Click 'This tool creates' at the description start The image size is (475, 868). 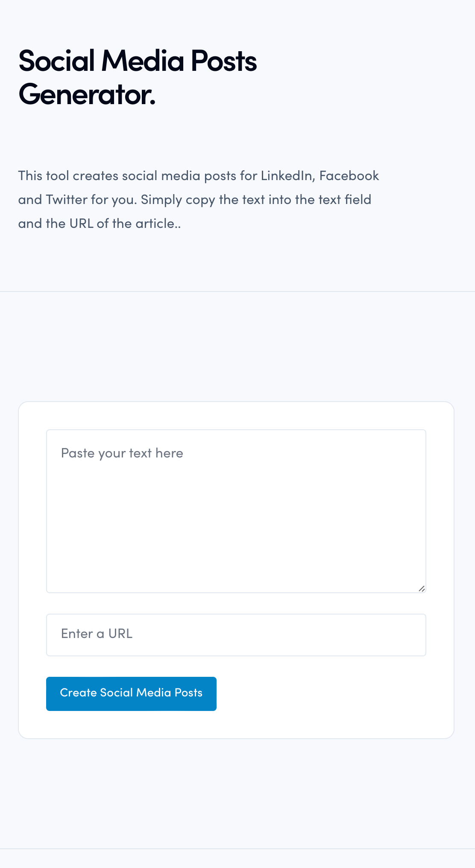click(x=68, y=176)
